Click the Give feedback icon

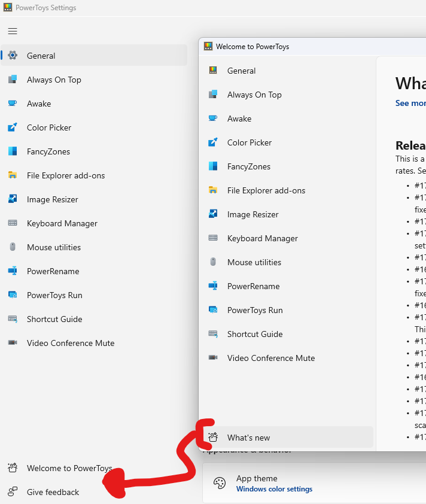pos(13,492)
